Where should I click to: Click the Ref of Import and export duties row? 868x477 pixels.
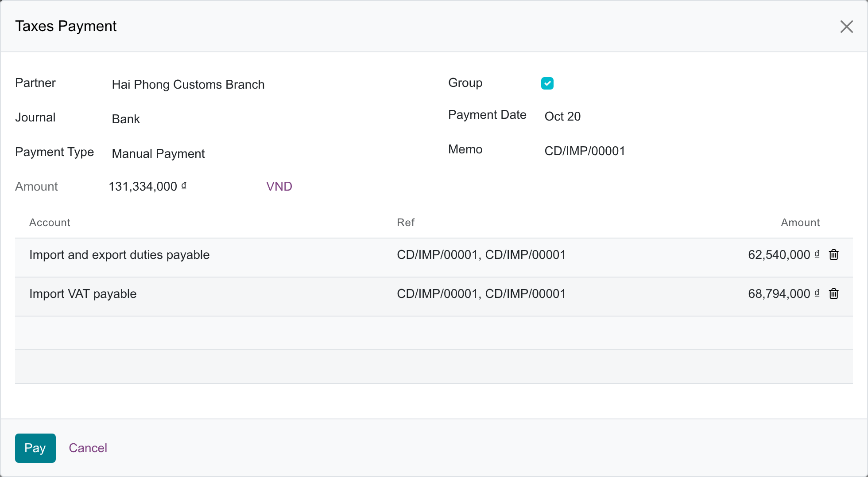[481, 255]
